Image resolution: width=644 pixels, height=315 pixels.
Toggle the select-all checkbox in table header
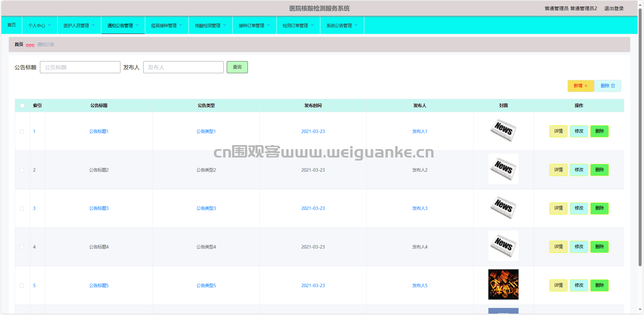(x=22, y=105)
